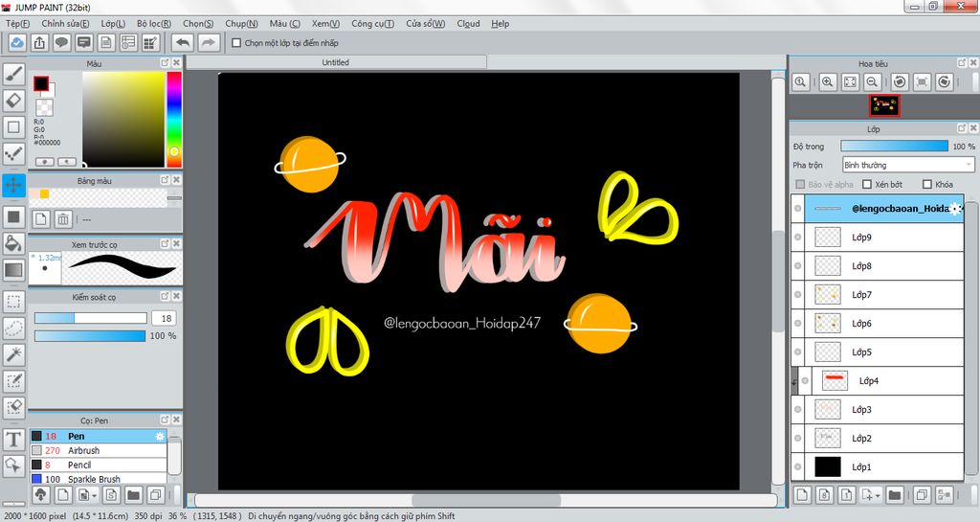This screenshot has width=980, height=522.
Task: Click the Navigator canvas thumbnail
Action: coord(884,105)
